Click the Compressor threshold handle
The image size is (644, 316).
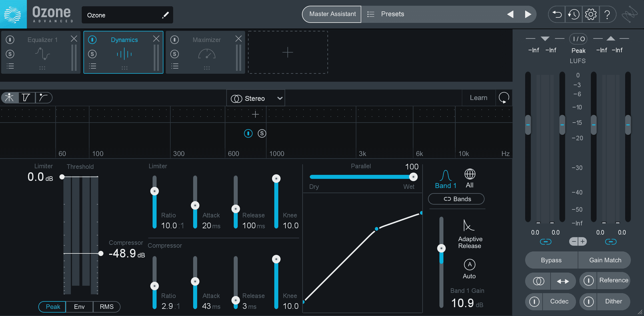(x=101, y=253)
